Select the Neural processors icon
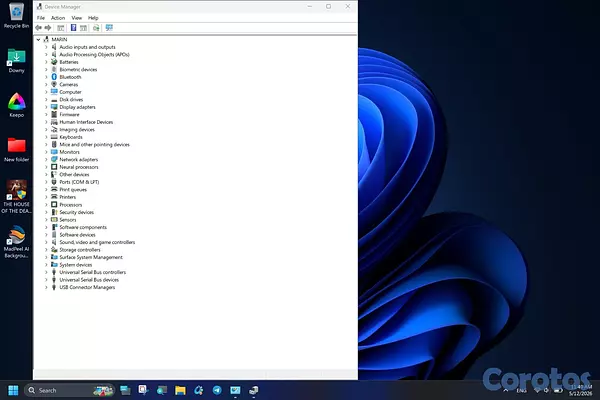The image size is (600, 400). point(54,167)
